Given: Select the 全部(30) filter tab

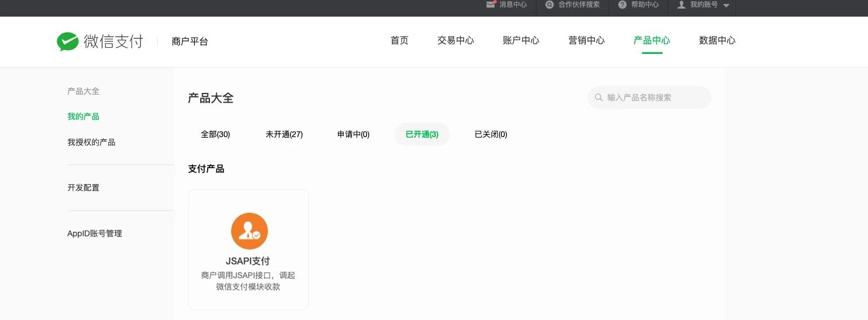Looking at the screenshot, I should [x=215, y=134].
